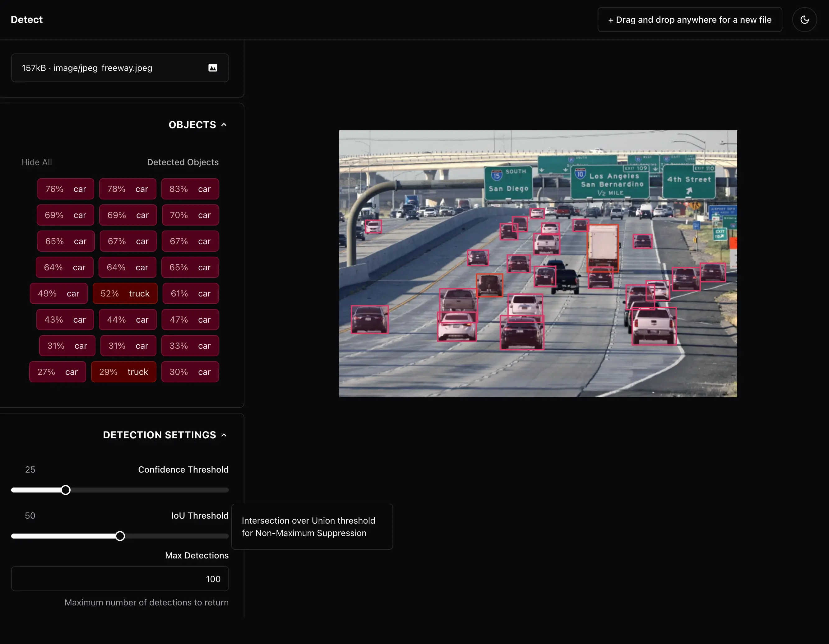Click the IoU Threshold label
This screenshot has height=644, width=829.
click(200, 516)
